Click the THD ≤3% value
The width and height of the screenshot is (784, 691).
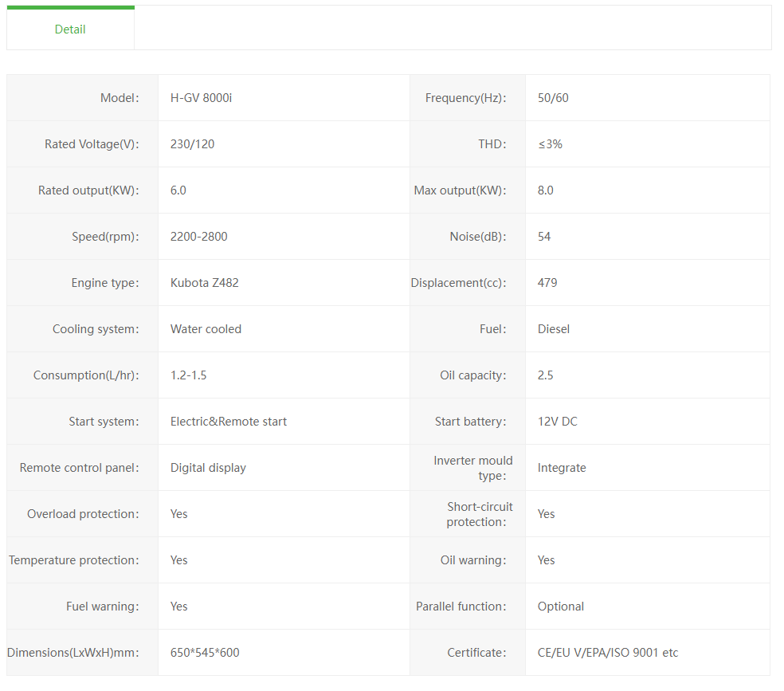(x=550, y=144)
